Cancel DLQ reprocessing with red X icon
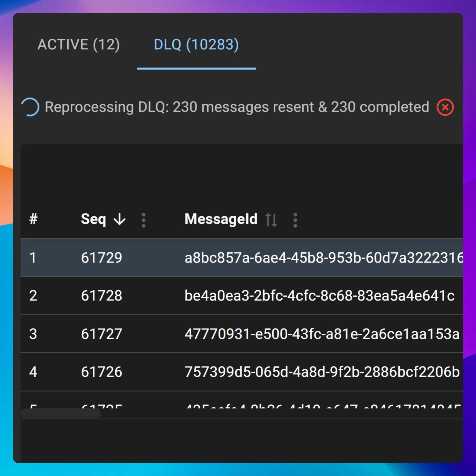 tap(445, 107)
